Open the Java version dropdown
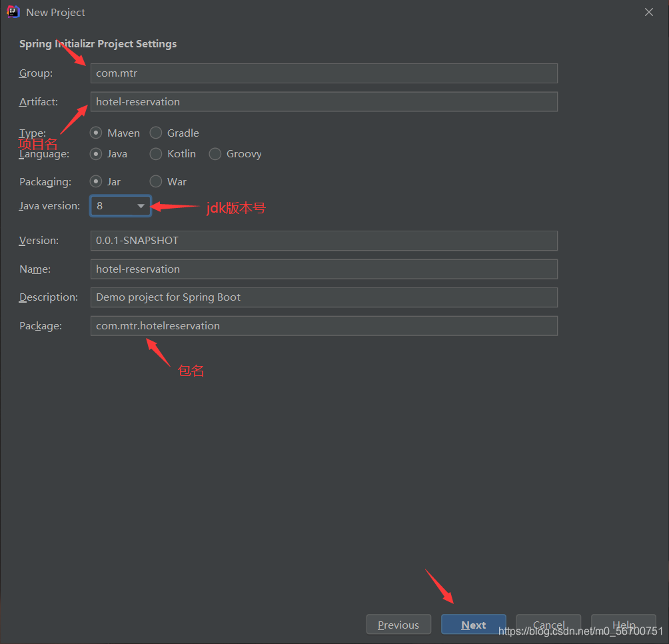 (x=121, y=206)
